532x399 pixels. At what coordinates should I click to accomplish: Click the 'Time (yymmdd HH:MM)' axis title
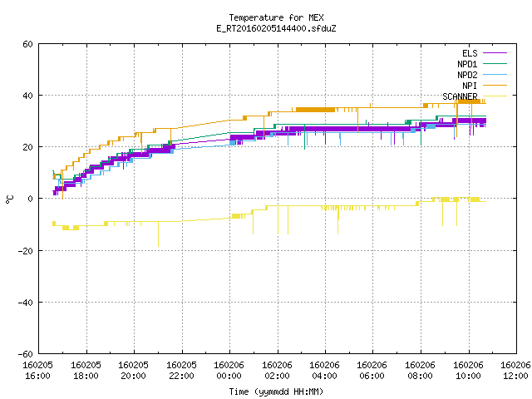coord(276,392)
